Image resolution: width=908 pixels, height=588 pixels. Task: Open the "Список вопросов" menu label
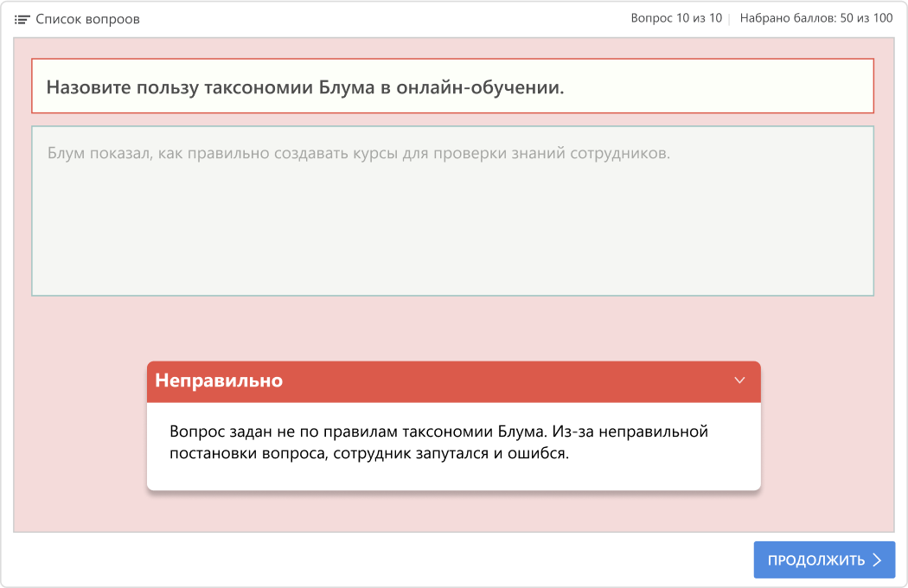pos(87,19)
